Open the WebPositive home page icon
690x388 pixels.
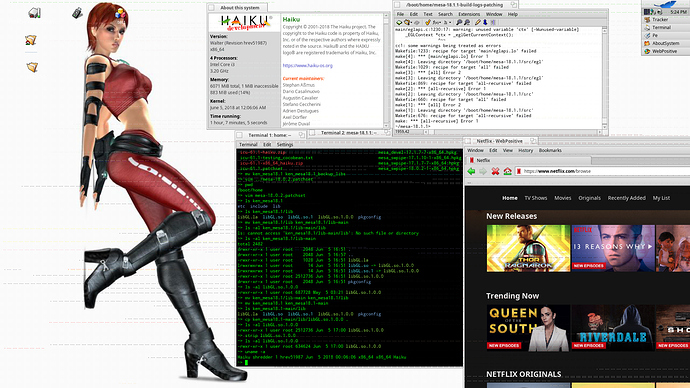[507, 171]
